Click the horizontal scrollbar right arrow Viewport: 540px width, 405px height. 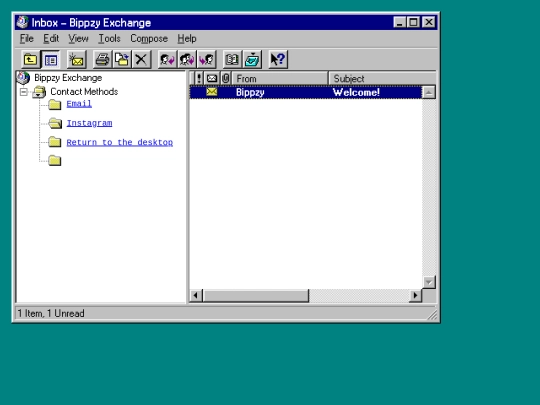(415, 295)
